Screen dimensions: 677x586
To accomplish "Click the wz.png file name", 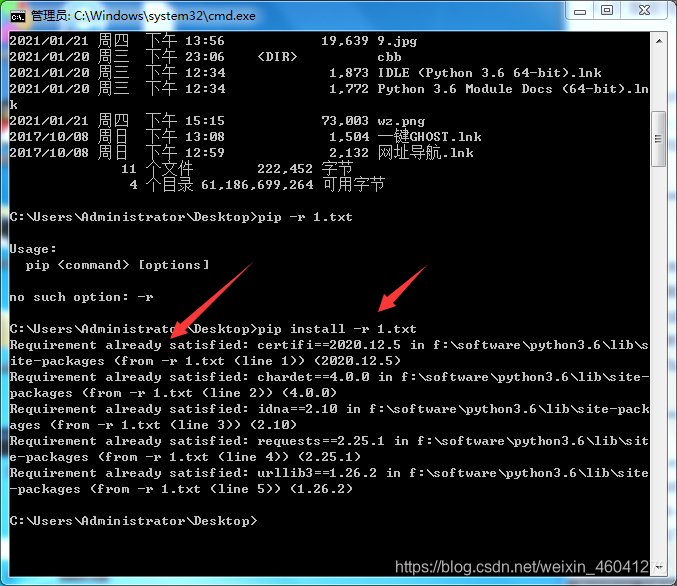I will tap(401, 121).
